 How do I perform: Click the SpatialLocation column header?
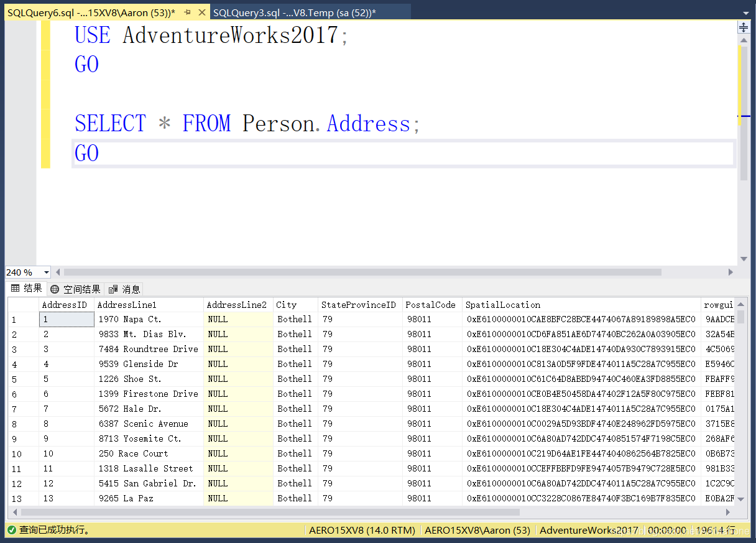tap(581, 305)
